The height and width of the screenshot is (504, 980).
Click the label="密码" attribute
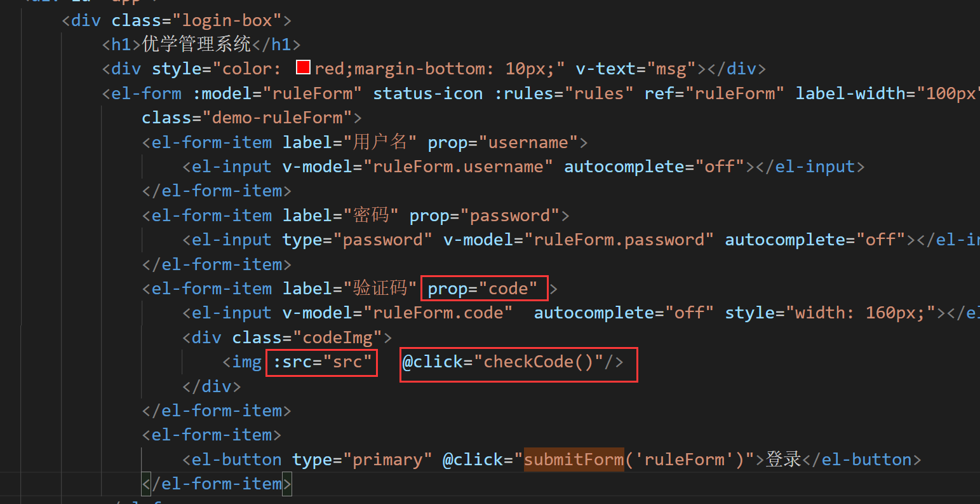[340, 215]
